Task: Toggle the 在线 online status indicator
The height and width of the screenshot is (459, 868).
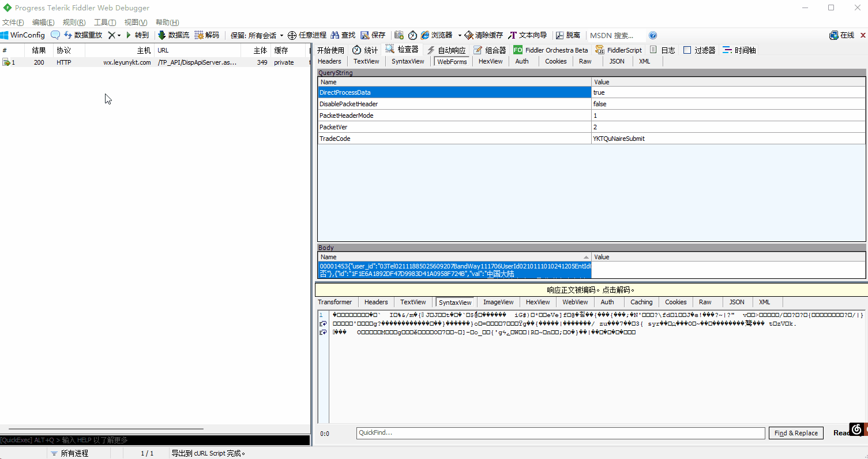Action: [x=841, y=35]
